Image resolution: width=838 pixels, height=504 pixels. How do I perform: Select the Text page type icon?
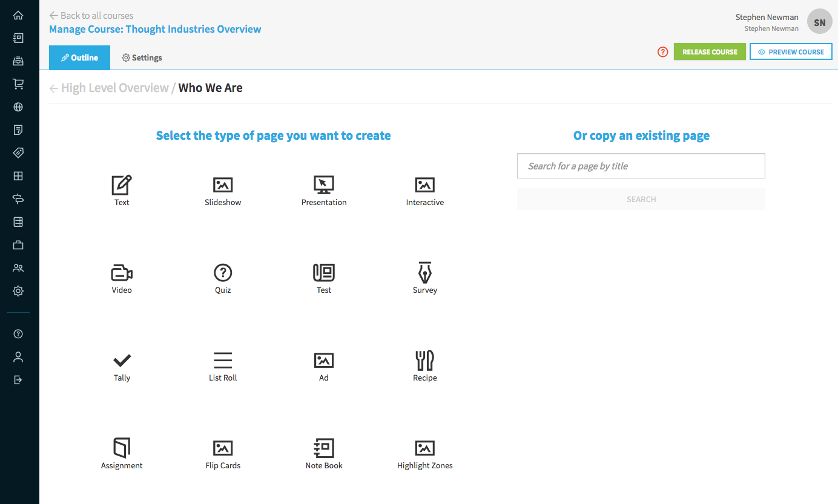122,185
